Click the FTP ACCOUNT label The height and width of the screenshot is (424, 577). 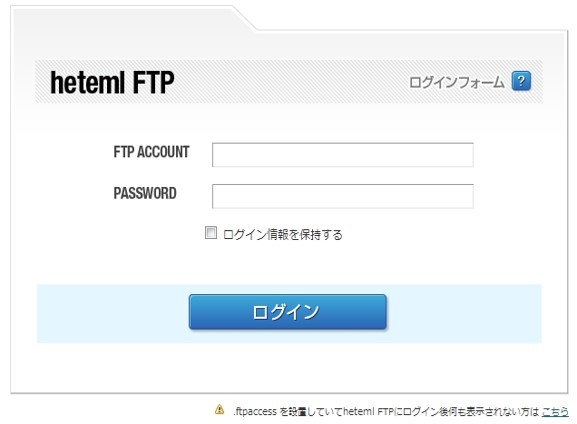coord(151,152)
